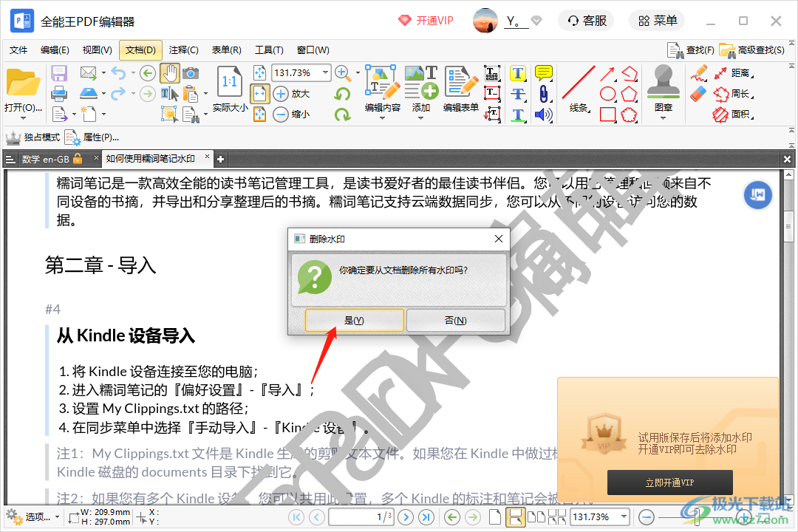Expand the account name dropdown arrow

[536, 21]
